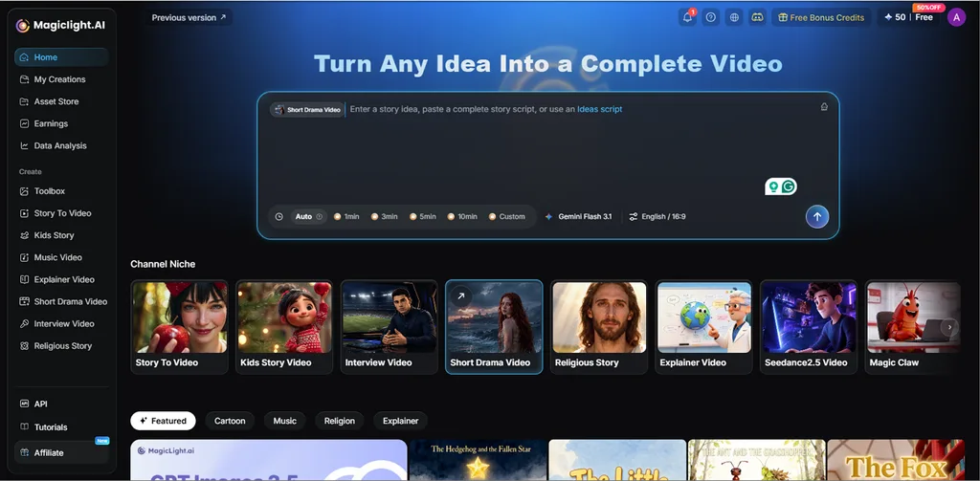Open Short Drama Video card arrow icon
This screenshot has width=980, height=481.
point(460,296)
